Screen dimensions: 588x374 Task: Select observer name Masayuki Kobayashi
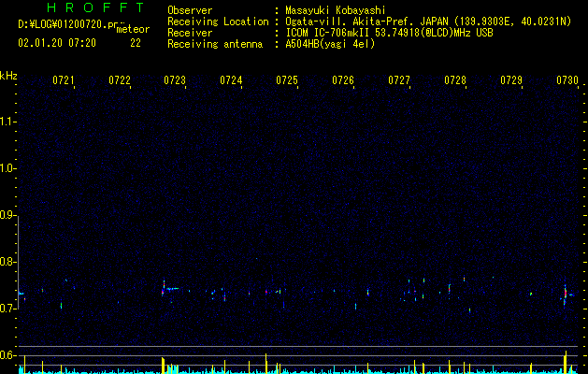336,10
